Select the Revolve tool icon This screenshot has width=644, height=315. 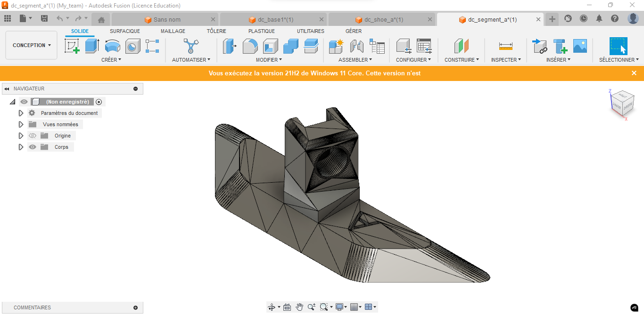pos(112,46)
